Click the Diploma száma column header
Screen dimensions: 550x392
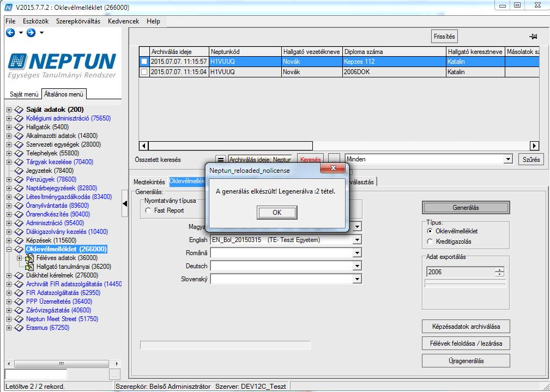(394, 52)
